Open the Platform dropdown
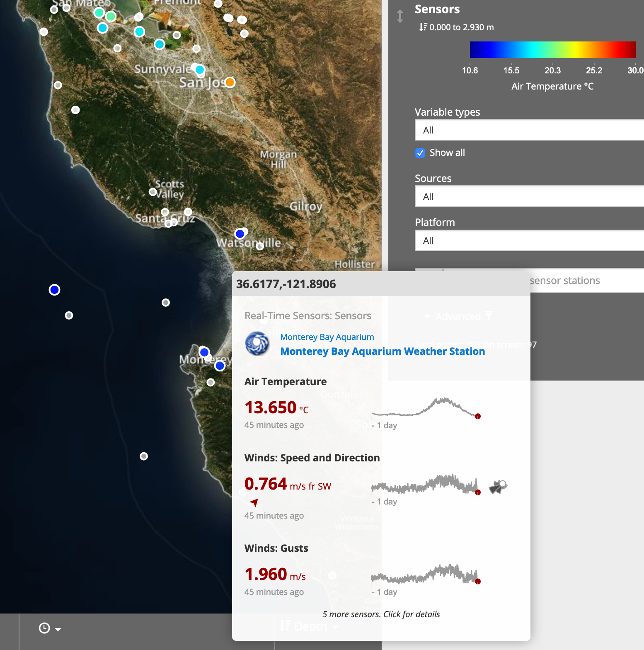 [529, 240]
